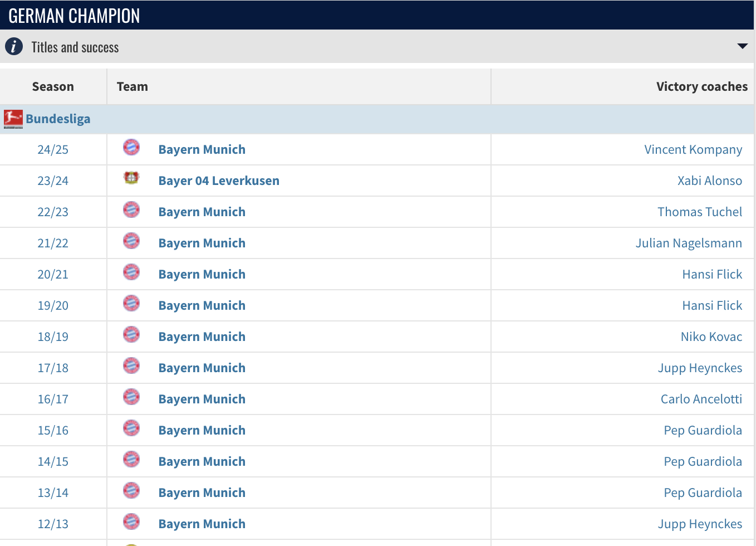Open Bayern Munich team link for 19/20
756x546 pixels.
point(202,305)
